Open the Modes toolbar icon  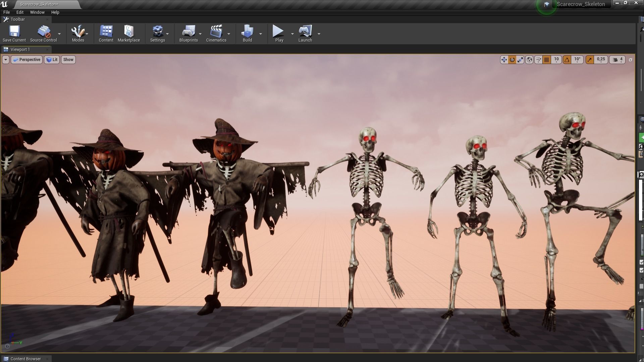[78, 32]
